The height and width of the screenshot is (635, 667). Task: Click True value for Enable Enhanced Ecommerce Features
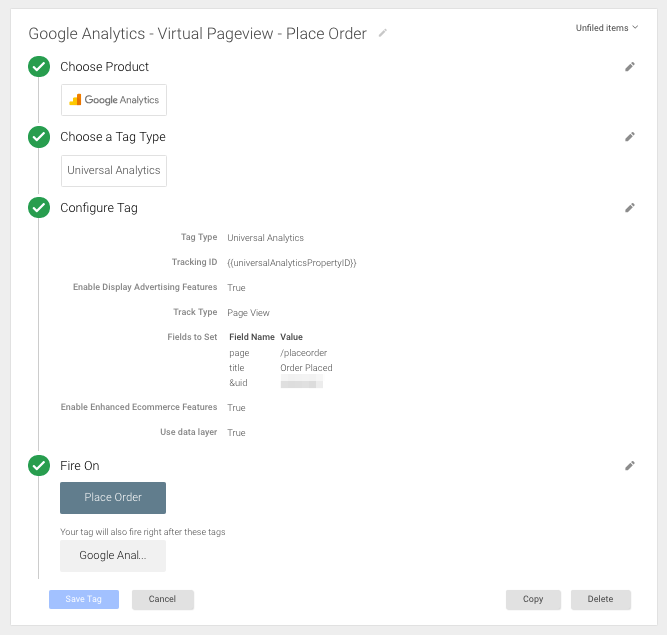236,407
